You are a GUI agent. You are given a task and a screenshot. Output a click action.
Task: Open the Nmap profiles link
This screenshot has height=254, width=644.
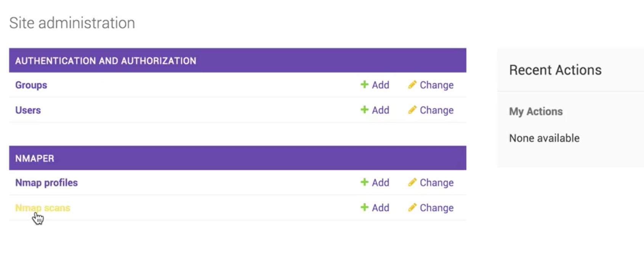[x=46, y=183]
